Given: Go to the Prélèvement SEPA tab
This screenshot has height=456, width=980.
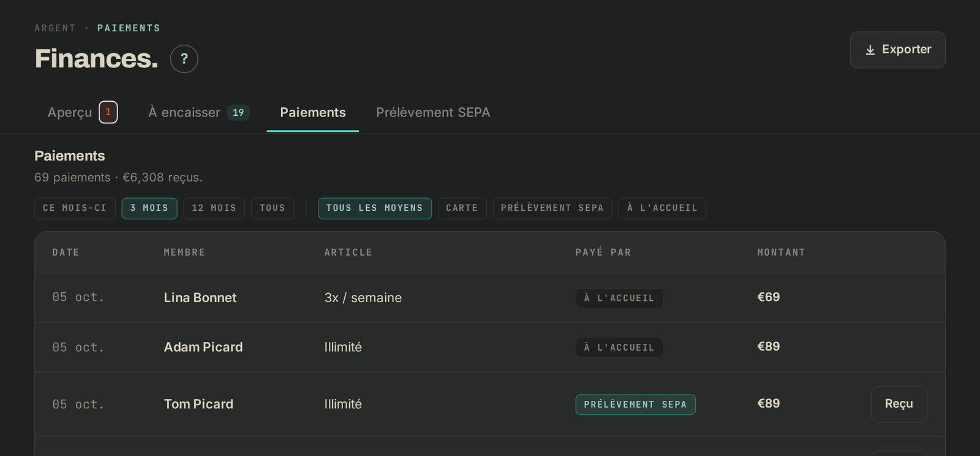Looking at the screenshot, I should coord(433,112).
